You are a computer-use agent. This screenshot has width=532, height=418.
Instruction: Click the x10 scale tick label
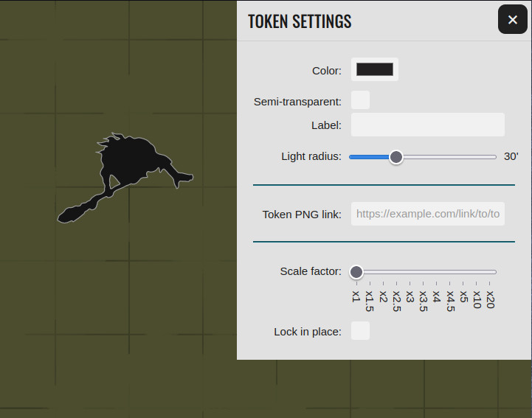tap(477, 300)
